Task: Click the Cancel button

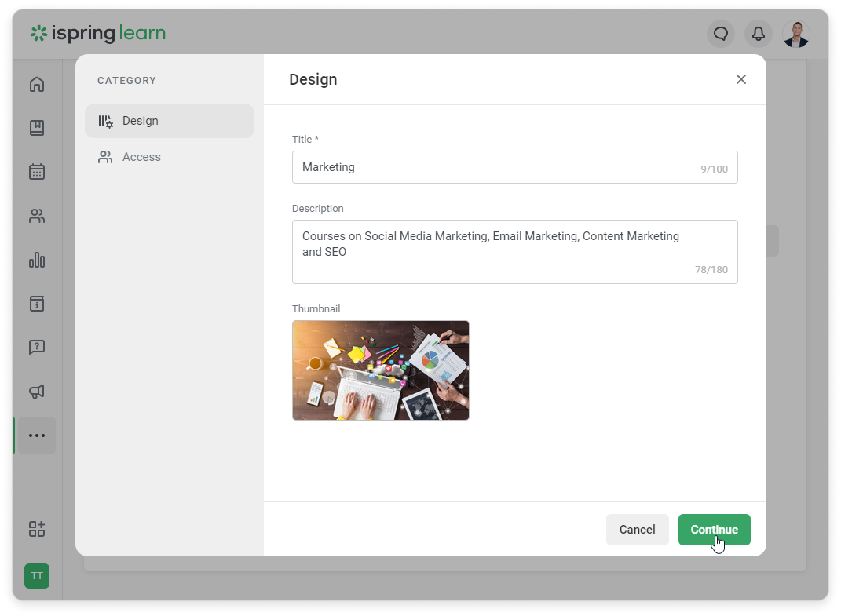Action: click(637, 530)
